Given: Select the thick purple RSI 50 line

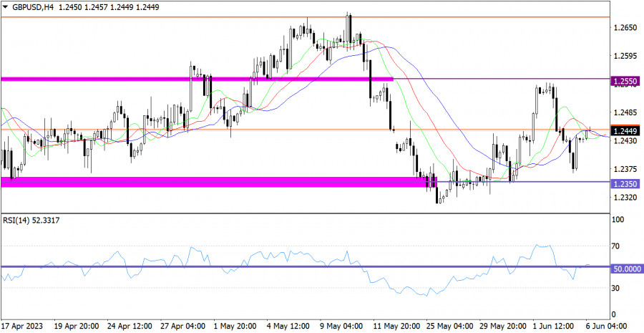Looking at the screenshot, I should tap(286, 267).
